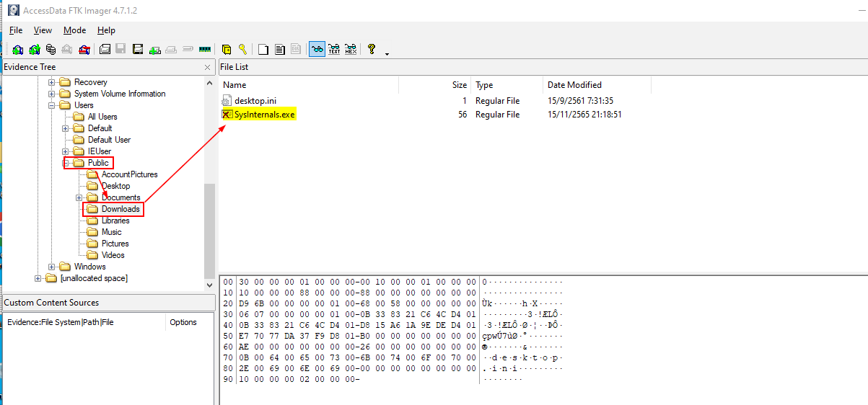Image resolution: width=868 pixels, height=405 pixels.
Task: Select the Music folder
Action: (x=111, y=232)
